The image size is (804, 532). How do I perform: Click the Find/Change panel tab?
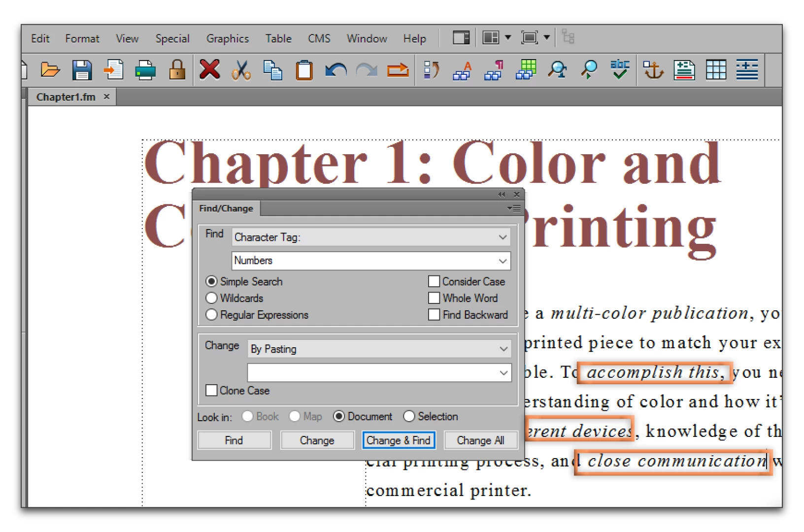coord(226,208)
